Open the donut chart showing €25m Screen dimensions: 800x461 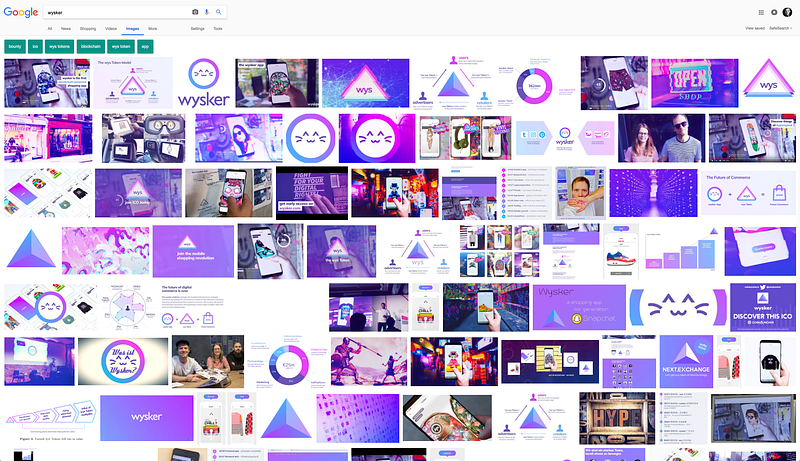coord(288,362)
